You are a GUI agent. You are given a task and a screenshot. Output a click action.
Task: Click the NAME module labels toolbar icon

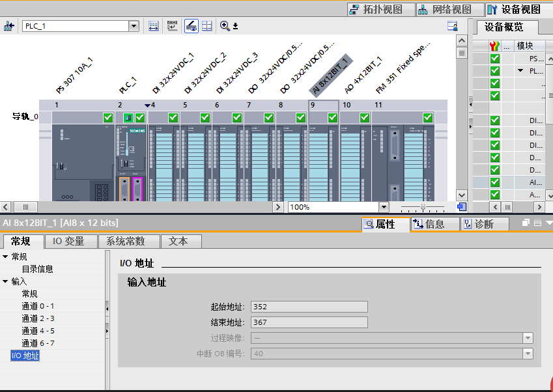tap(172, 26)
